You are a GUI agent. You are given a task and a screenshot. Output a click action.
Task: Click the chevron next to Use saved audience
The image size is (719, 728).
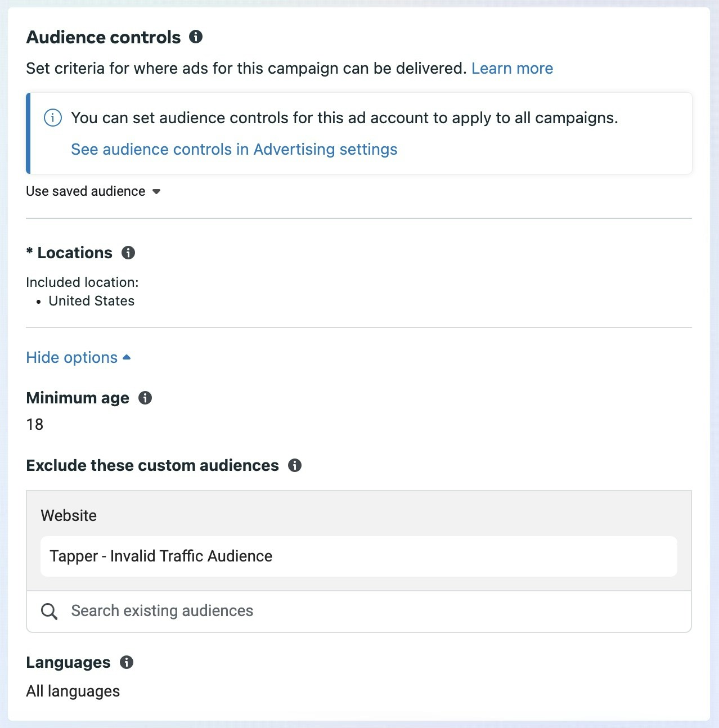tap(156, 191)
